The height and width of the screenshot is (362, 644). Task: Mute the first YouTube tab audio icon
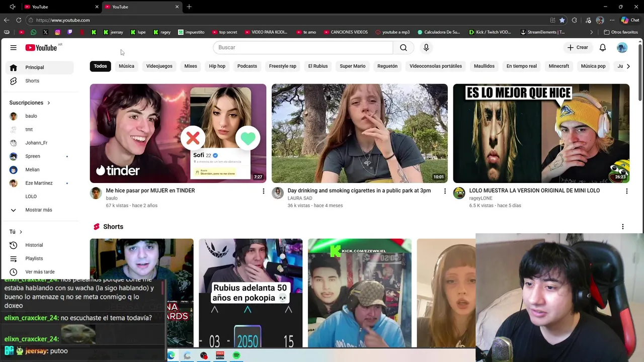point(13,7)
